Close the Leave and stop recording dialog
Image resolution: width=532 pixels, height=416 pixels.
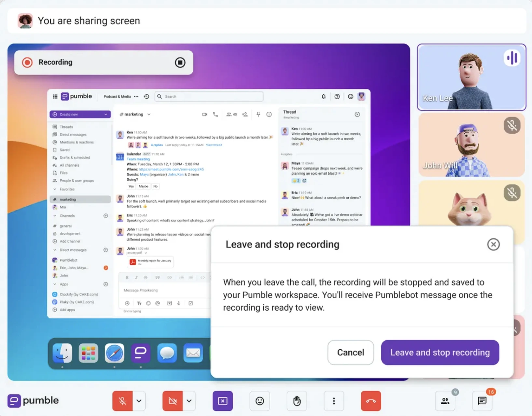(x=493, y=244)
